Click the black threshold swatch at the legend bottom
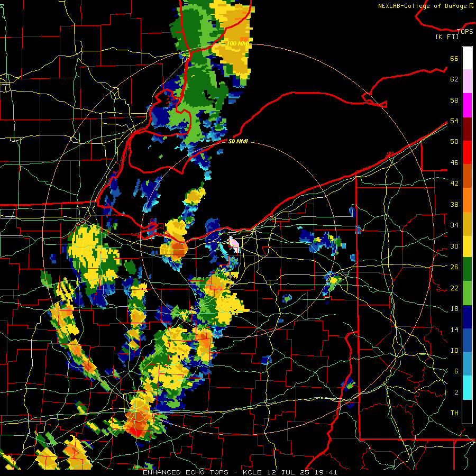Screen dimensions: 476x476 467,411
